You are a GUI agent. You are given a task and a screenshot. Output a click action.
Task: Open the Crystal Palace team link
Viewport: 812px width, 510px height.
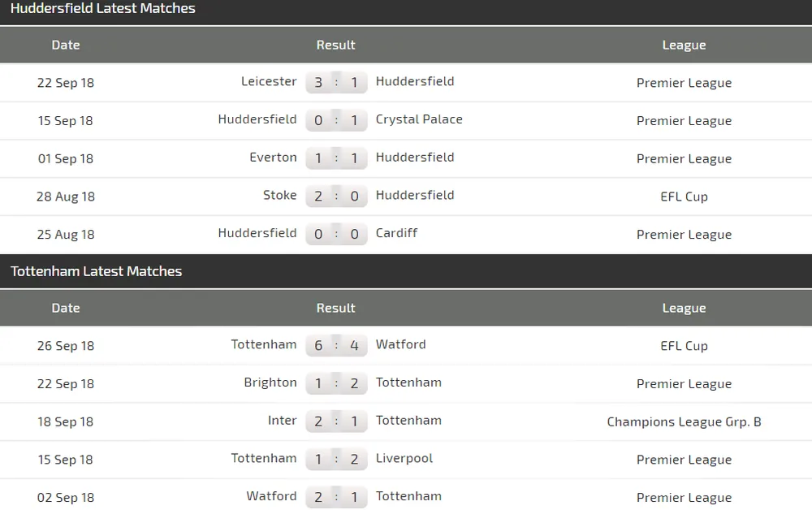[419, 119]
